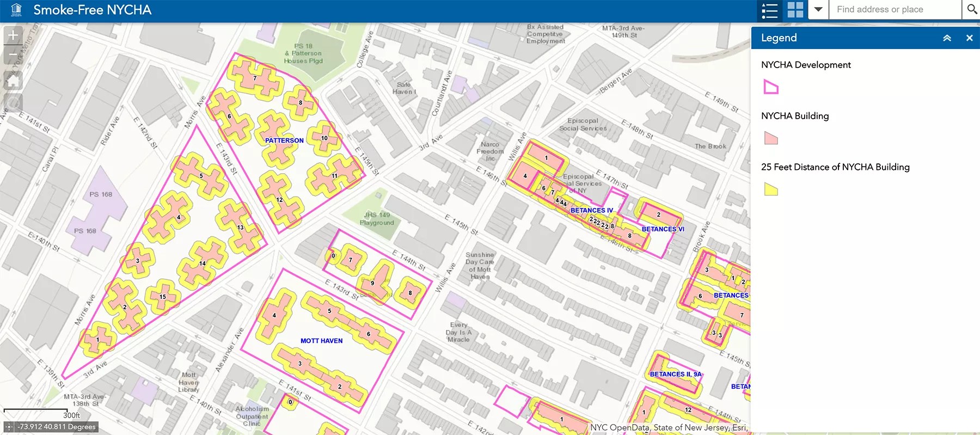
Task: Click the Mott Haven Library label
Action: pyautogui.click(x=188, y=382)
